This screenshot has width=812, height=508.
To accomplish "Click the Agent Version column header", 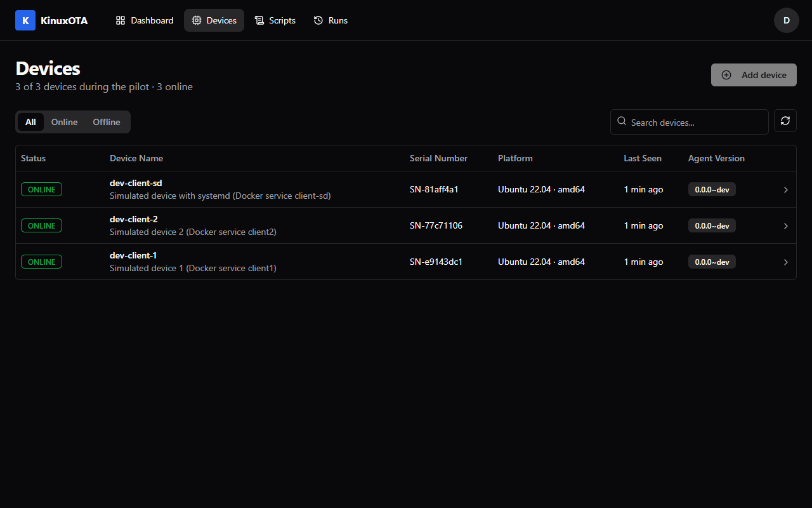I will click(x=716, y=158).
